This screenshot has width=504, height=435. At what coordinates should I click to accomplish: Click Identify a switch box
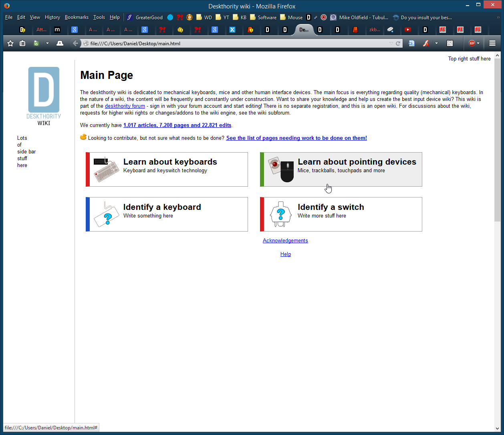(x=341, y=214)
